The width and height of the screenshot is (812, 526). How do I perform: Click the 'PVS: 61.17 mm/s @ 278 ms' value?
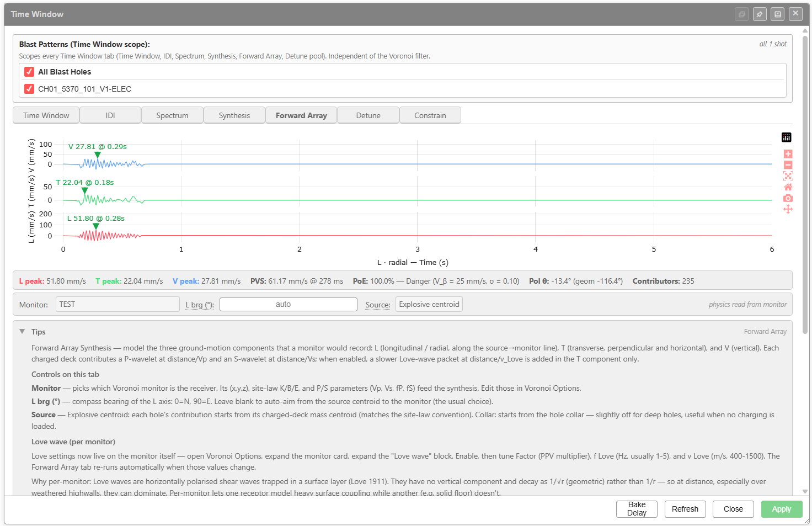pos(297,281)
